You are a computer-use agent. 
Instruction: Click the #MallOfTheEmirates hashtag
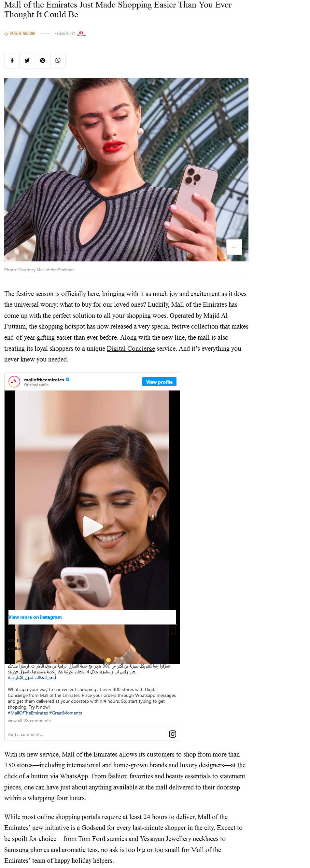[28, 713]
